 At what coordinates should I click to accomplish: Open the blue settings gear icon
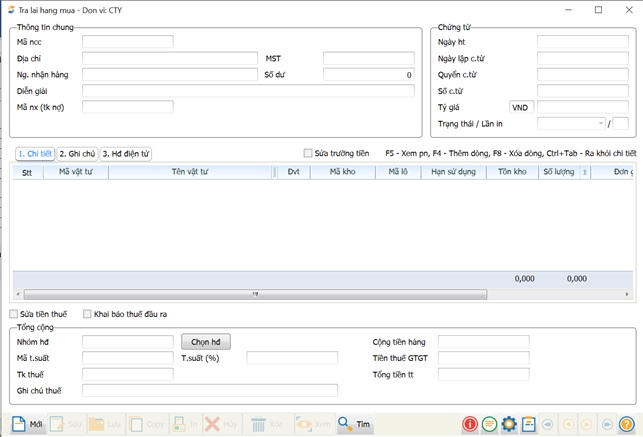point(509,424)
